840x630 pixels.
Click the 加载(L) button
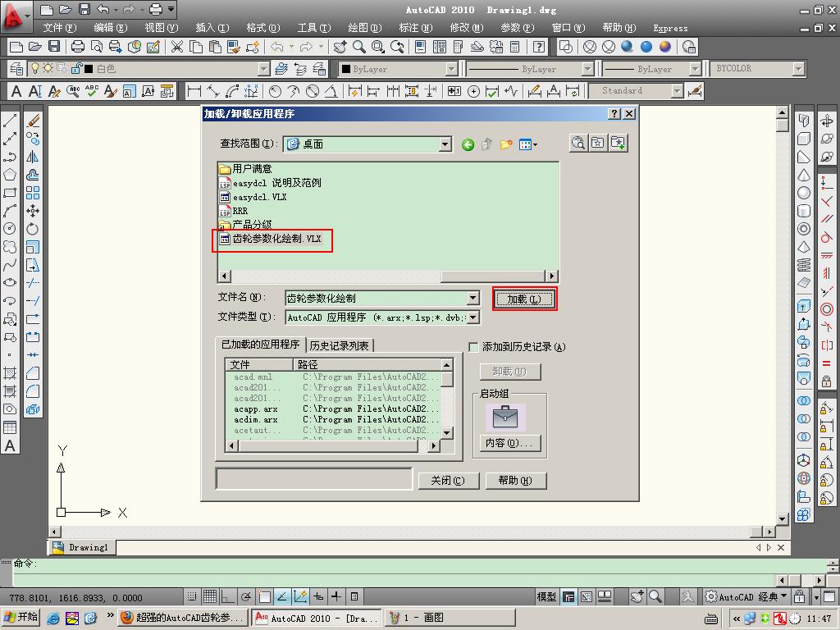524,299
